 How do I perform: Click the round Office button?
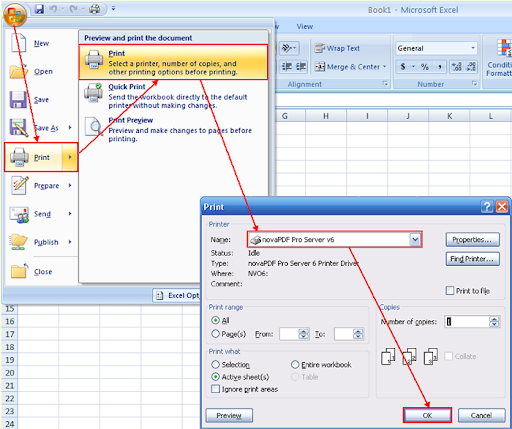[15, 14]
